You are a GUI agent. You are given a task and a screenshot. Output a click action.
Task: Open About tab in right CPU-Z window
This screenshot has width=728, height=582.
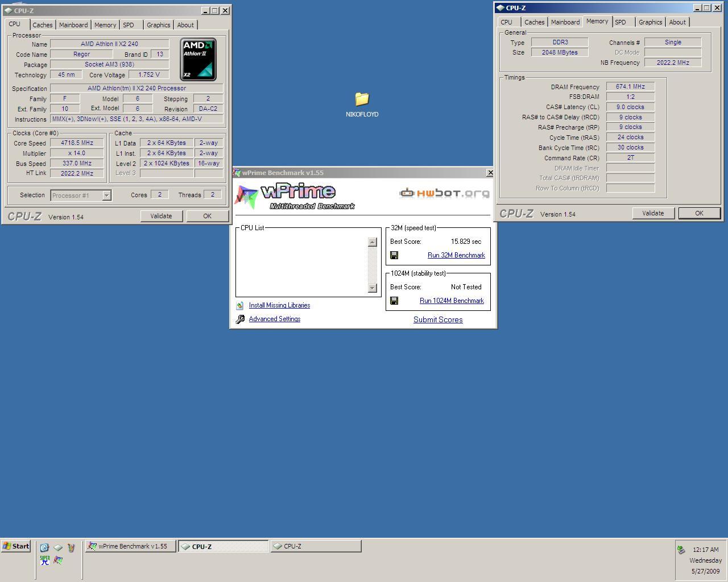click(x=677, y=22)
